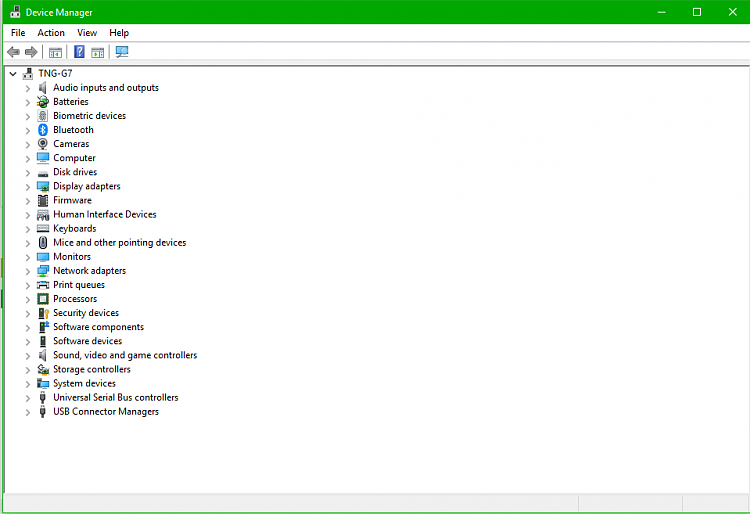Viewport: 750px width, 514px height.
Task: Click the Show/Hide Console Tree toolbar icon
Action: point(55,52)
